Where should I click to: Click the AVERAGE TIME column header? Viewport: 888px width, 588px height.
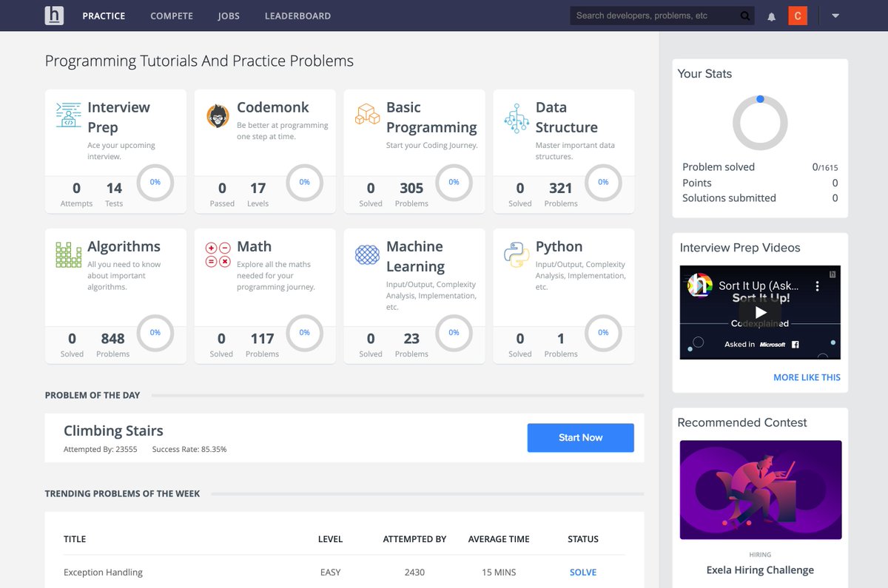pos(499,539)
